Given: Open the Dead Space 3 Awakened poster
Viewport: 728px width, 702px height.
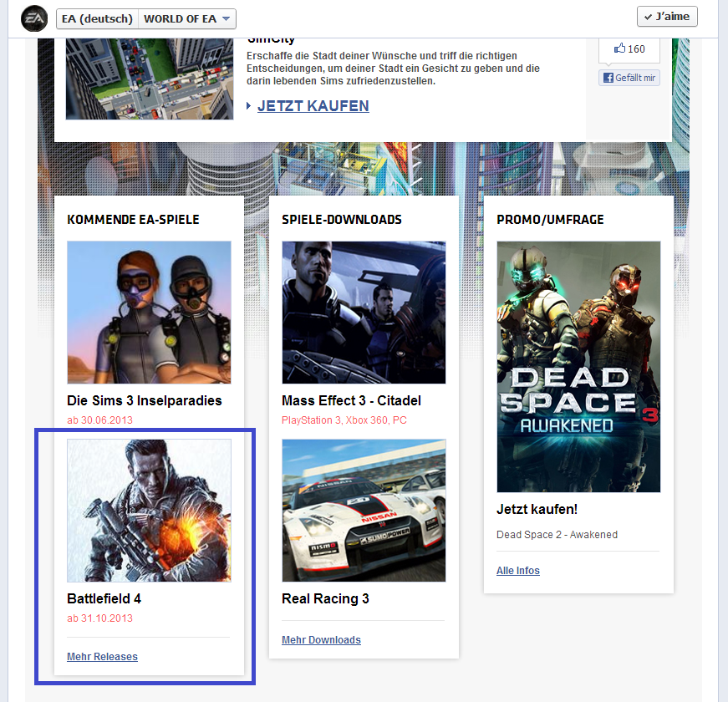Looking at the screenshot, I should (578, 367).
